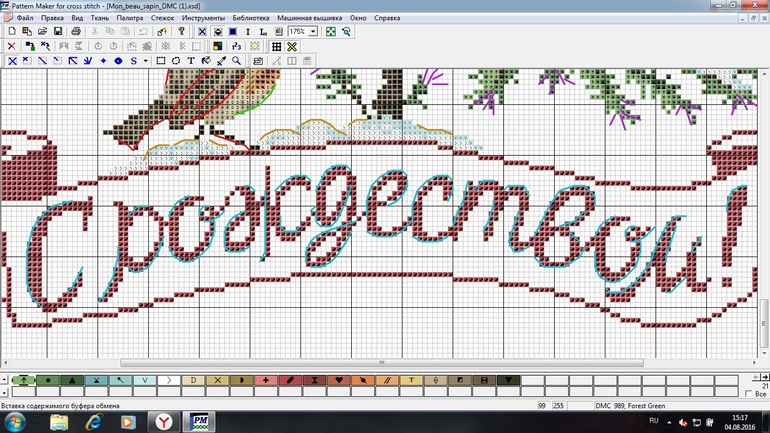Image resolution: width=770 pixels, height=433 pixels.
Task: Select the rectangle selection tool
Action: (x=161, y=61)
